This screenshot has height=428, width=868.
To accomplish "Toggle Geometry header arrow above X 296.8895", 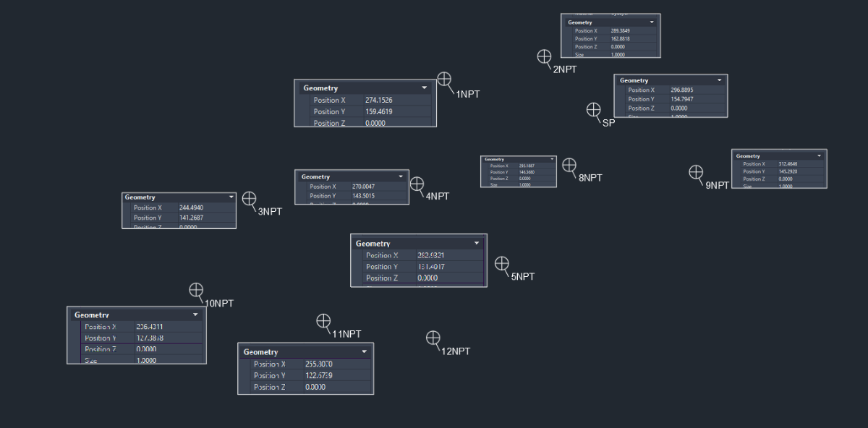I will click(719, 80).
